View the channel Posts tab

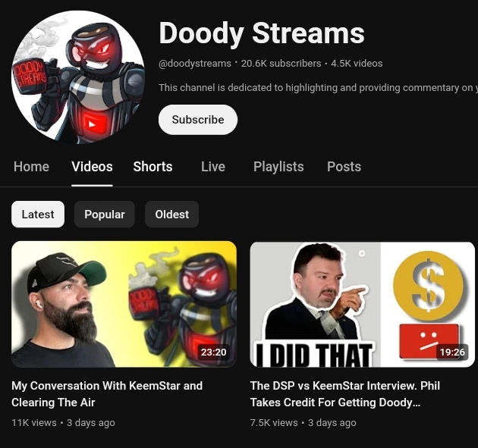pyautogui.click(x=344, y=167)
